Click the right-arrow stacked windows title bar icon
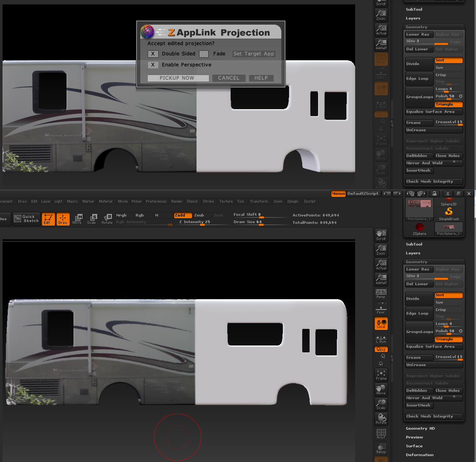Viewport: 476px width, 462px height. (x=421, y=193)
